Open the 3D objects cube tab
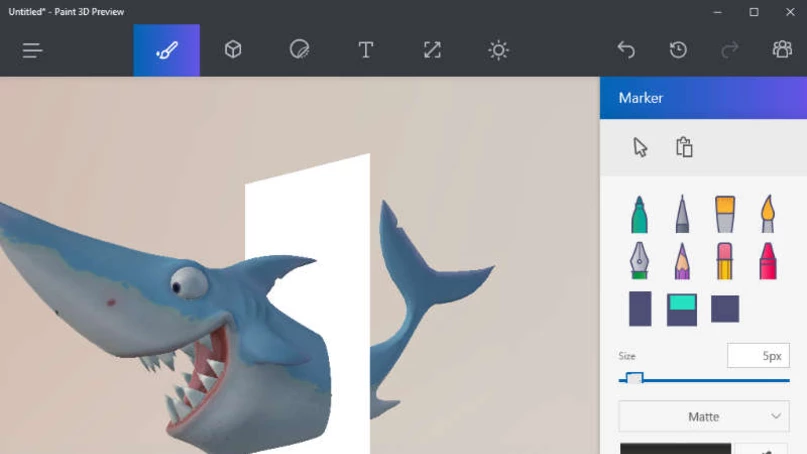 point(233,50)
